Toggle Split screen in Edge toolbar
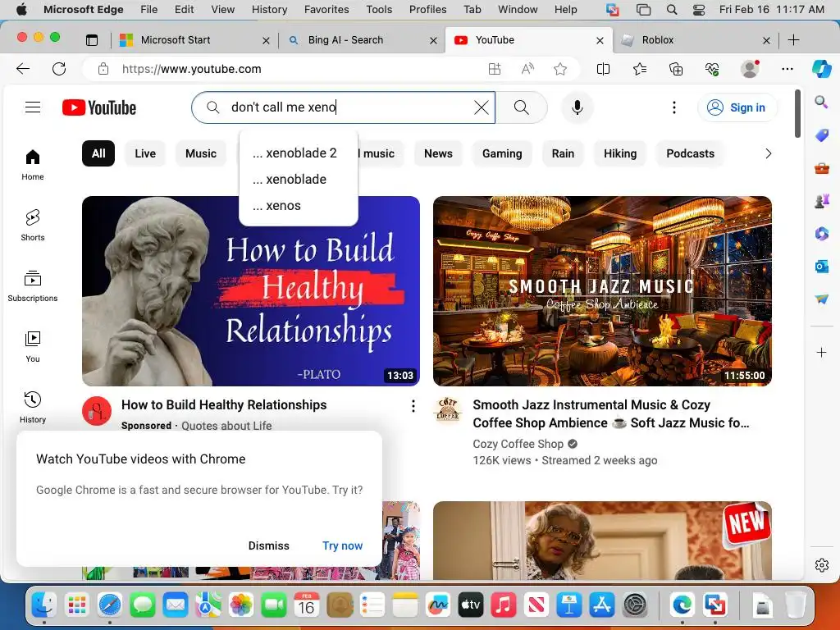This screenshot has width=840, height=630. coord(603,69)
